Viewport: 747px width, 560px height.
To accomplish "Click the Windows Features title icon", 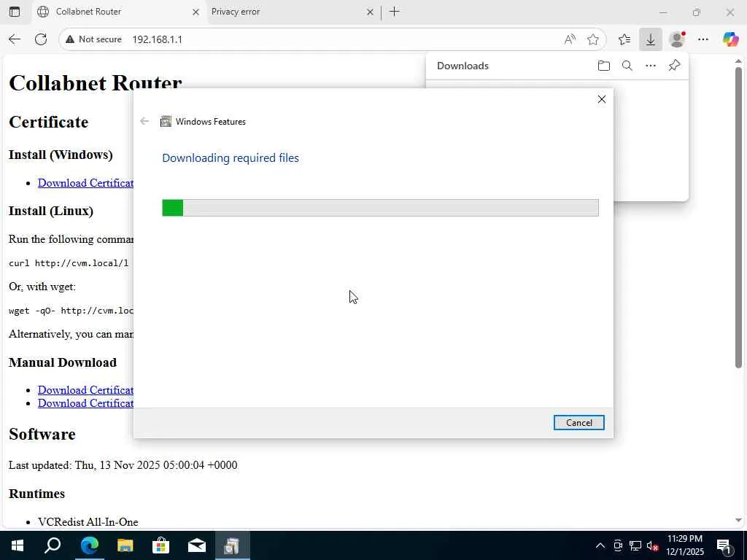I will (166, 122).
